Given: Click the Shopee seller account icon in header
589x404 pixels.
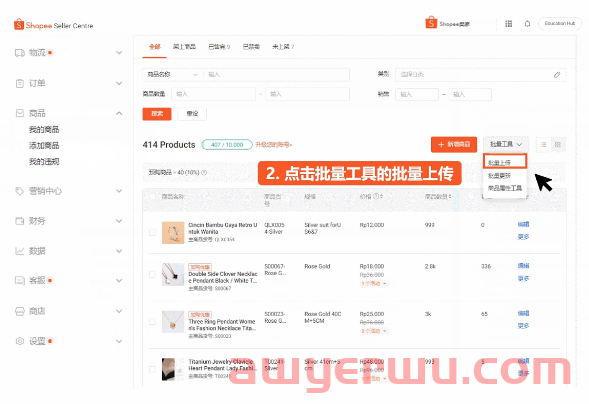Looking at the screenshot, I should (431, 23).
